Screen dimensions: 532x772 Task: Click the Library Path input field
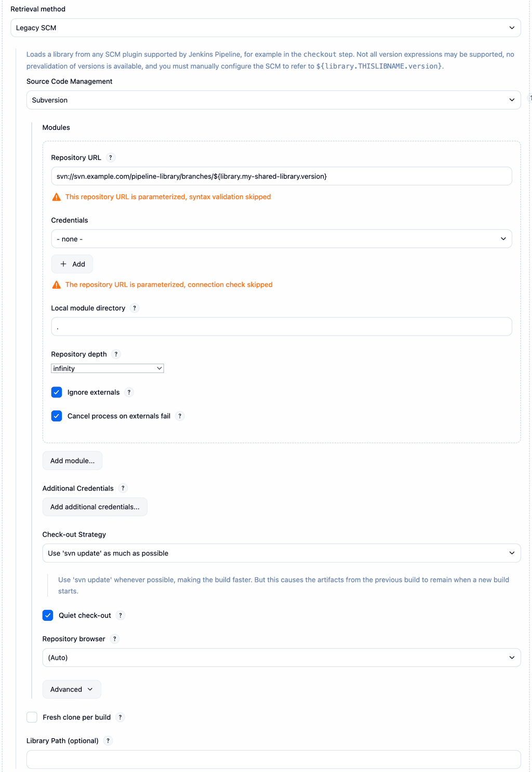274,759
